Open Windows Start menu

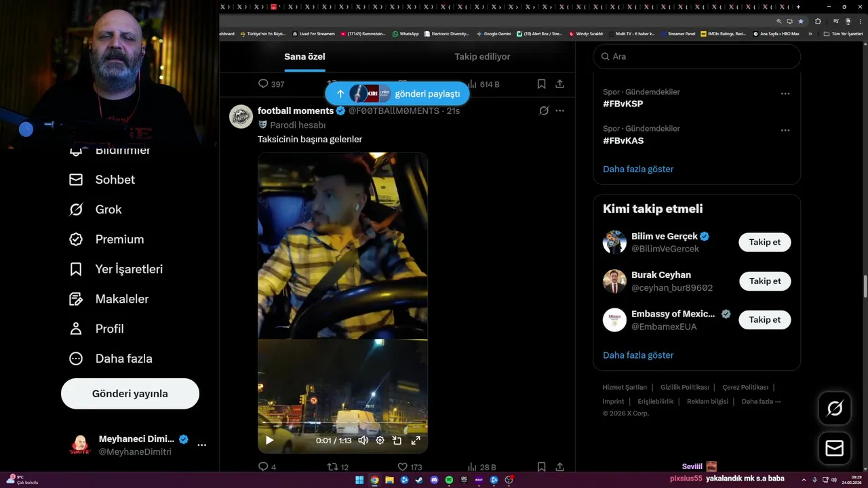tap(359, 480)
